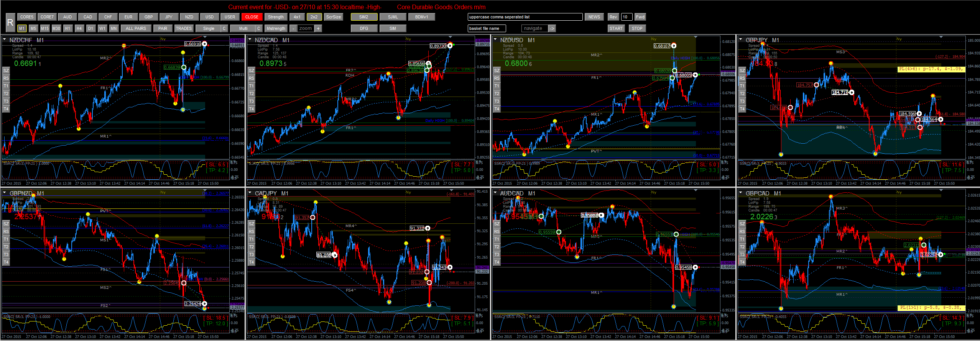Open the GBPCAD chart dropdown arrow
The height and width of the screenshot is (341, 980).
click(740, 192)
